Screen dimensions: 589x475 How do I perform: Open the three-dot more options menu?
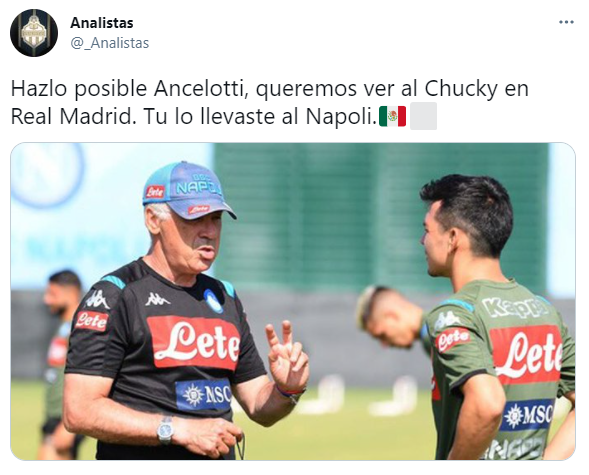566,23
